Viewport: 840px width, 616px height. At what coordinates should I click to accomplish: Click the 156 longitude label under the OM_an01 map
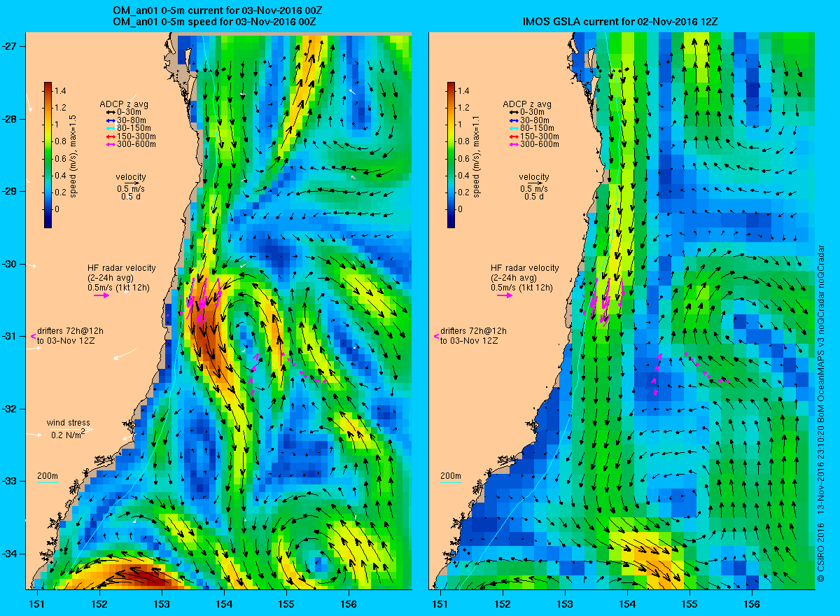pyautogui.click(x=349, y=604)
